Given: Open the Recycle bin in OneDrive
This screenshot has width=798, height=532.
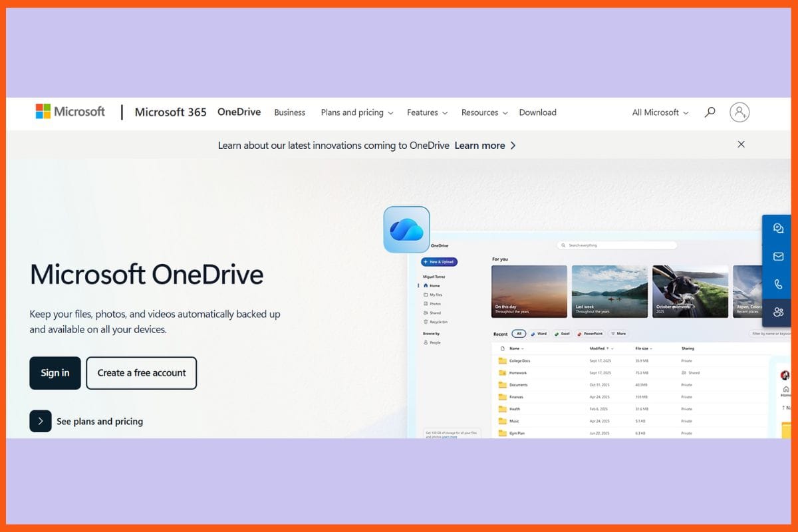Looking at the screenshot, I should point(439,322).
